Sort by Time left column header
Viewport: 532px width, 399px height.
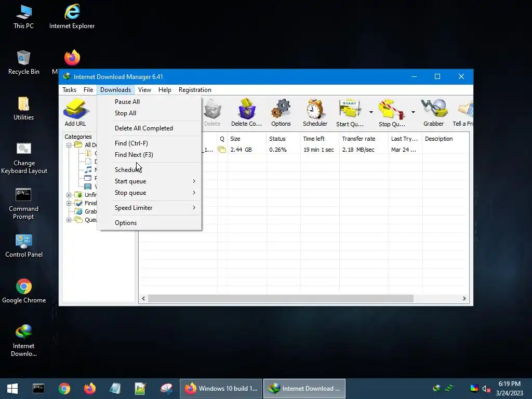coord(320,139)
